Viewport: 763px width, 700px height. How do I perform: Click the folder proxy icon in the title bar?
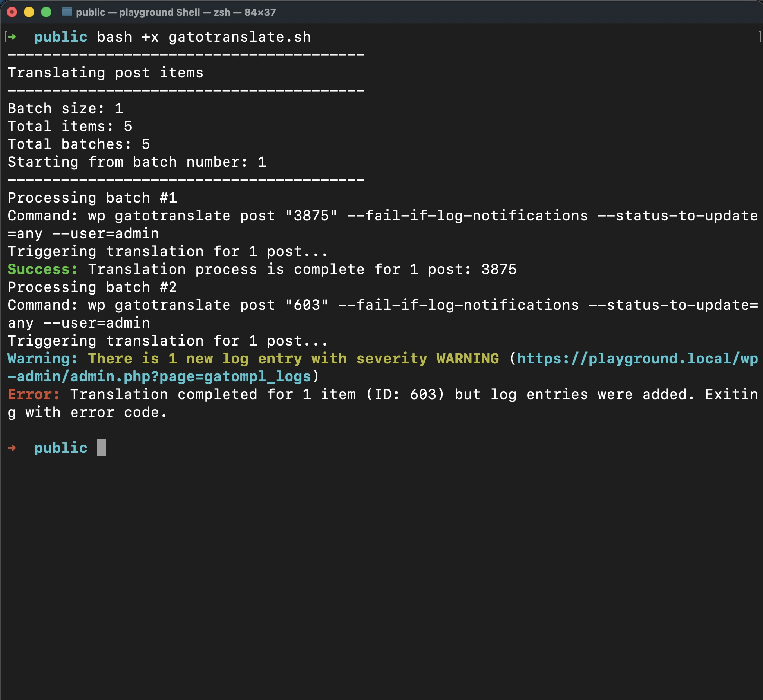pos(67,12)
